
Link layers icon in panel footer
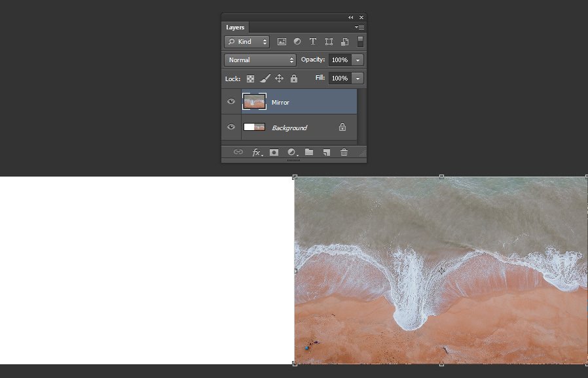238,152
